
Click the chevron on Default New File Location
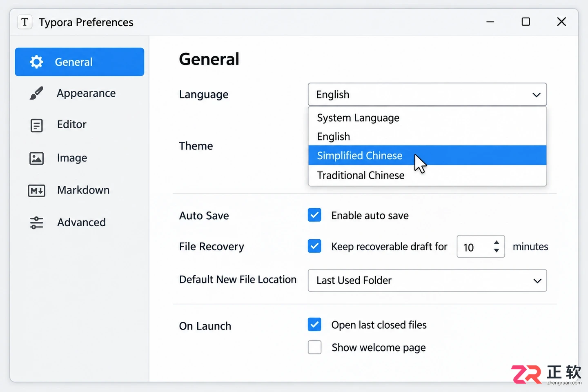tap(537, 281)
